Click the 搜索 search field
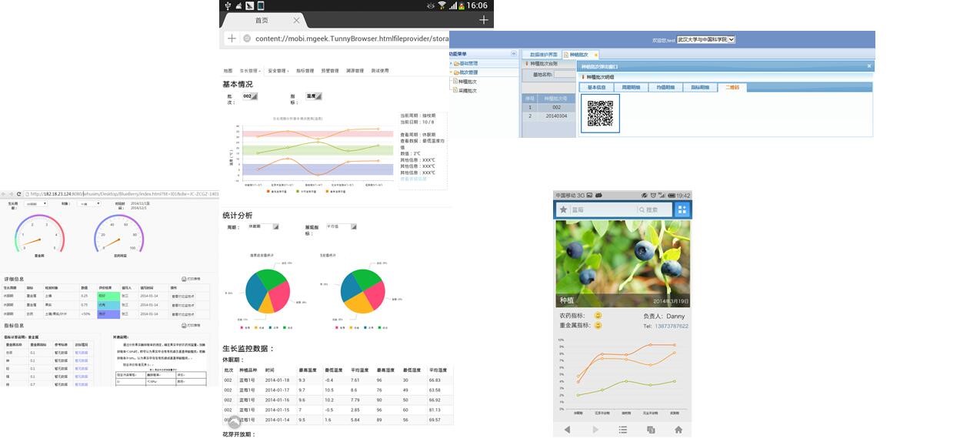Viewport: 980px width, 442px height. 652,209
